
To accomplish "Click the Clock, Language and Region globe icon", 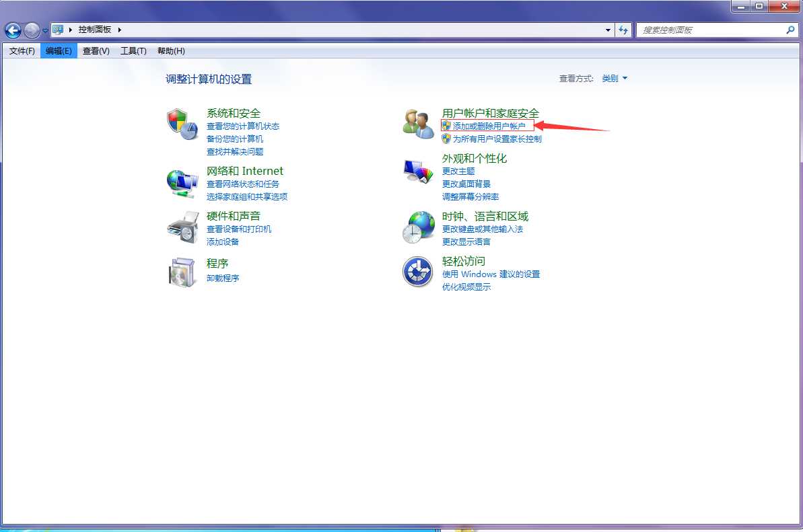I will (x=419, y=227).
